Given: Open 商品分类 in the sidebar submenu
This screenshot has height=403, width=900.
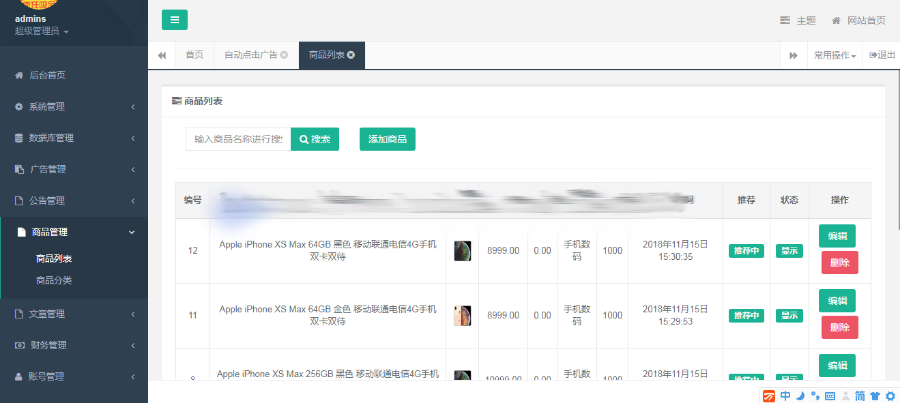Looking at the screenshot, I should tap(54, 281).
